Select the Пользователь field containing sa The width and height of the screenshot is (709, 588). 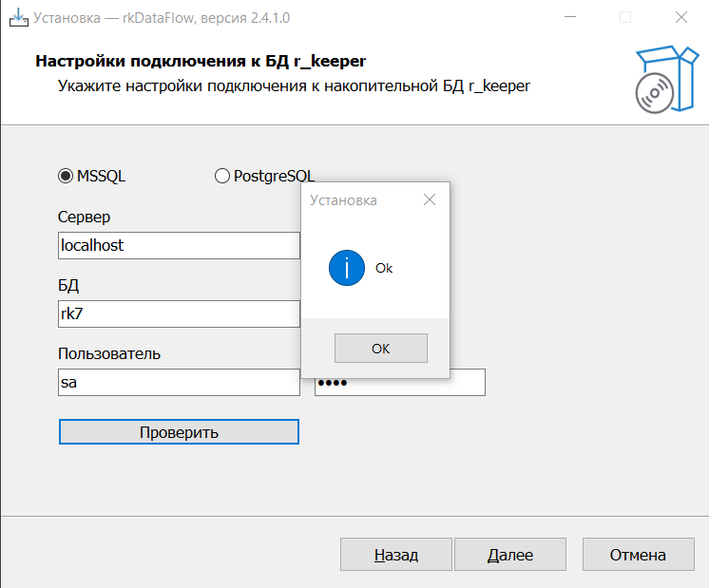(x=178, y=383)
